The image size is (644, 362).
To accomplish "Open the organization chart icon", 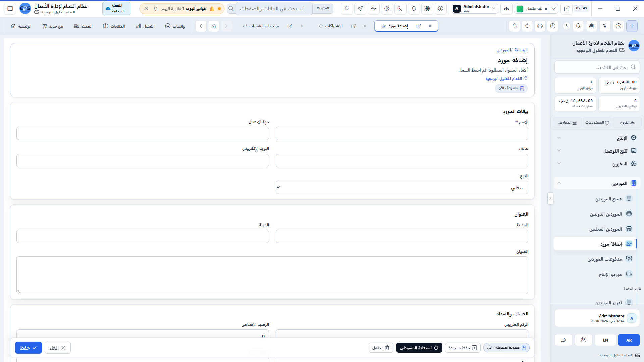I will [x=506, y=9].
